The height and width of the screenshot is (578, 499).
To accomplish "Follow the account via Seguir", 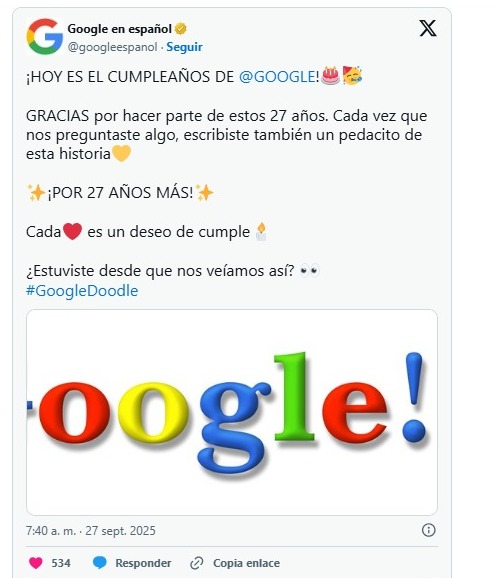I will click(x=184, y=47).
